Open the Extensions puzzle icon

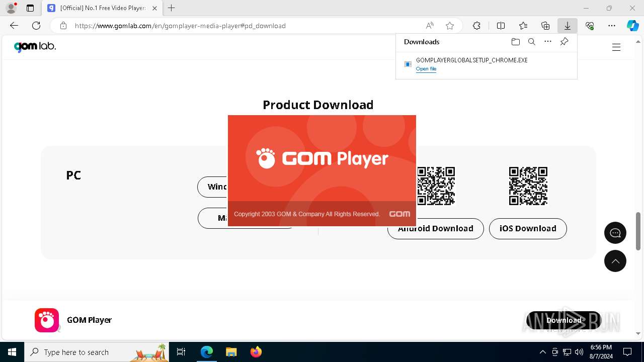[476, 26]
